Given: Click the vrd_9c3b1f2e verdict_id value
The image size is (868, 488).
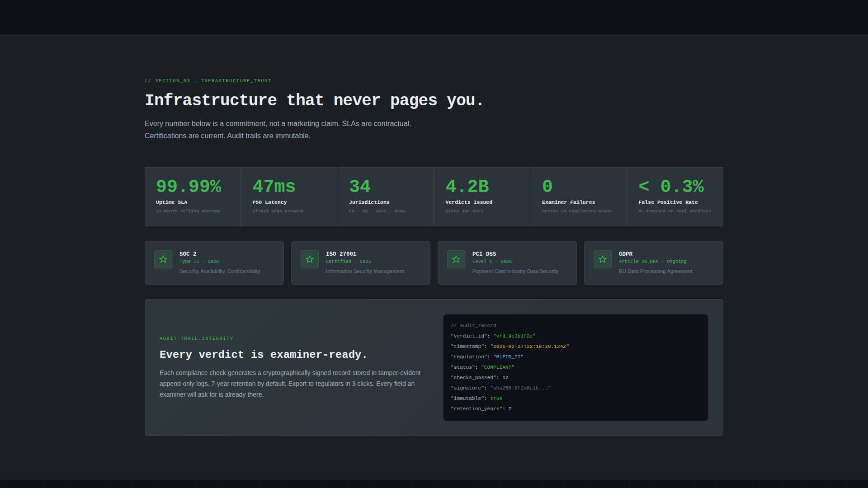Looking at the screenshot, I should tap(514, 336).
